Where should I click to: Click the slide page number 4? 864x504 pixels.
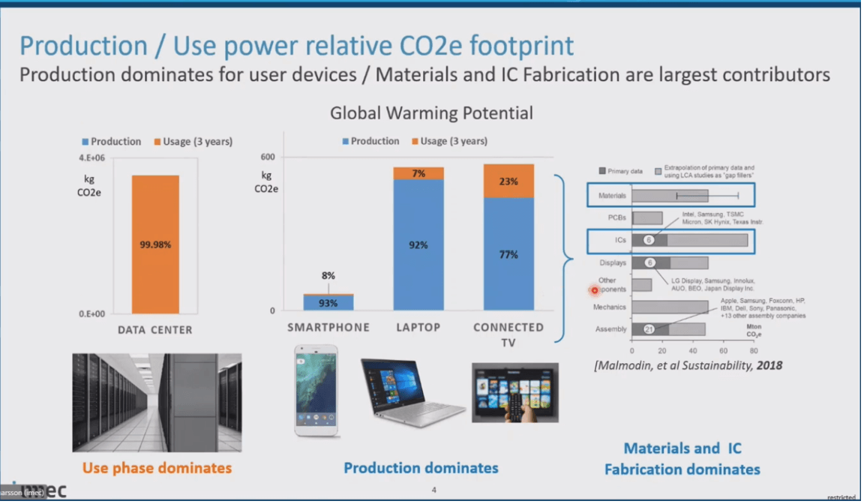click(433, 490)
